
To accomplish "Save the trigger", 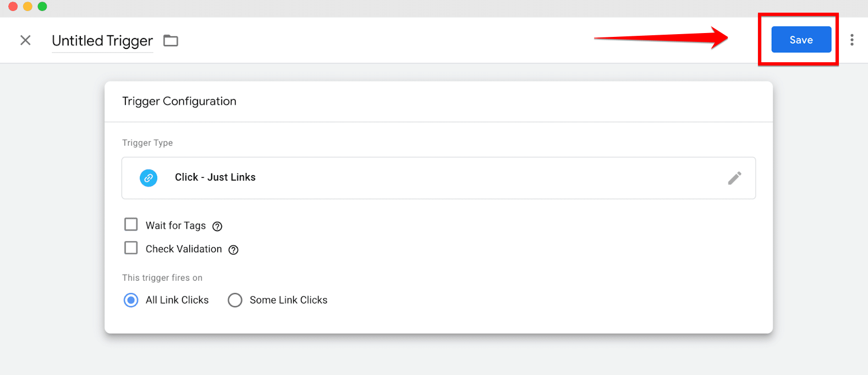I will click(801, 40).
